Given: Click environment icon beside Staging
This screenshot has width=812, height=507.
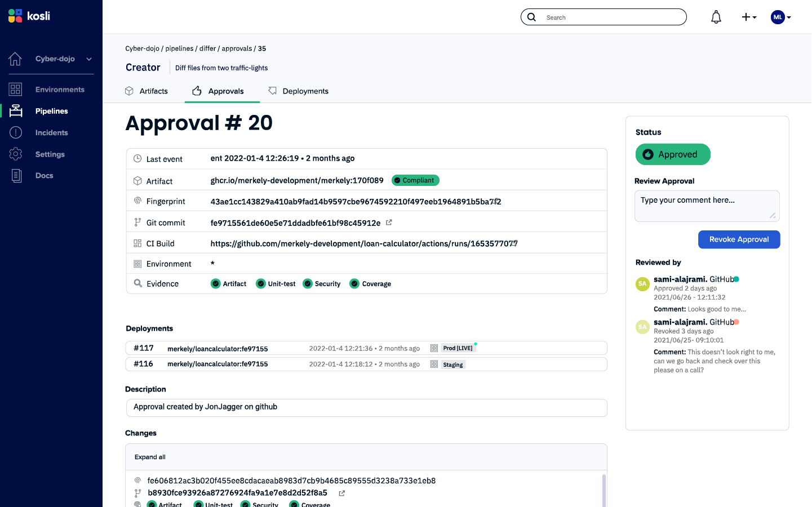Looking at the screenshot, I should [434, 364].
